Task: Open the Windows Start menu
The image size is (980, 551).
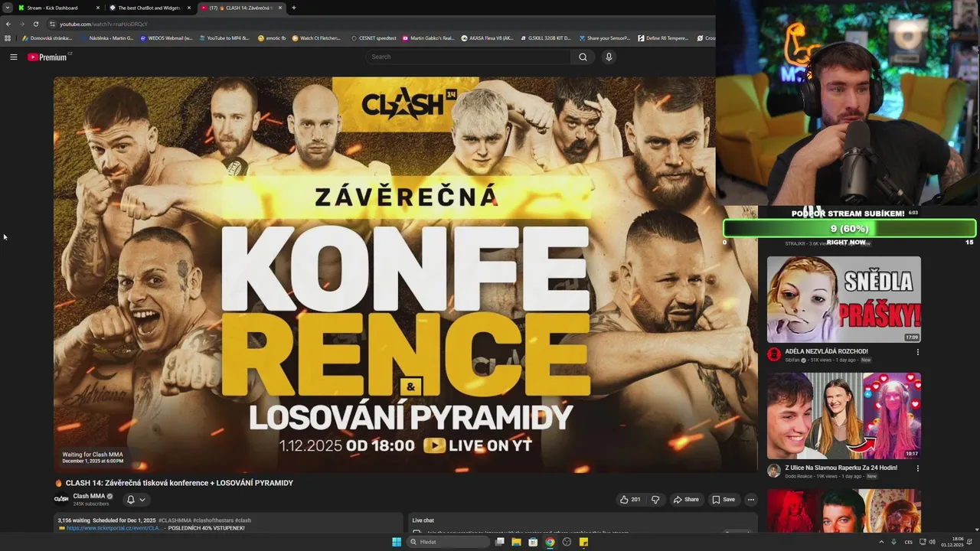Action: point(397,542)
